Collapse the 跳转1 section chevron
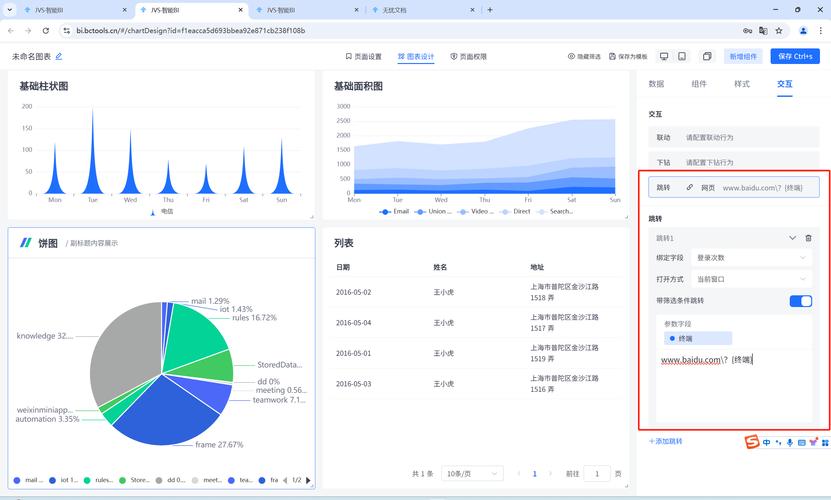This screenshot has height=500, width=831. tap(792, 238)
